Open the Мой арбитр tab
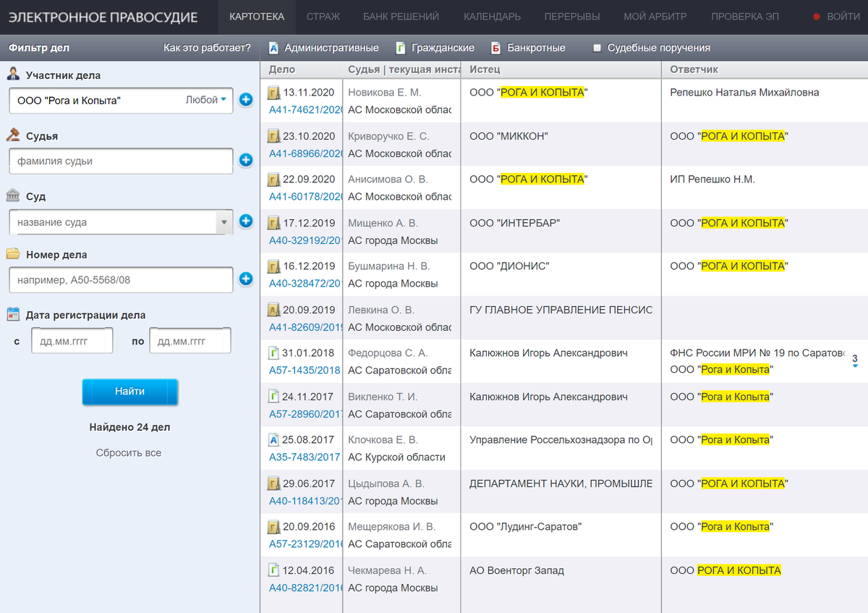The height and width of the screenshot is (613, 868). [655, 17]
